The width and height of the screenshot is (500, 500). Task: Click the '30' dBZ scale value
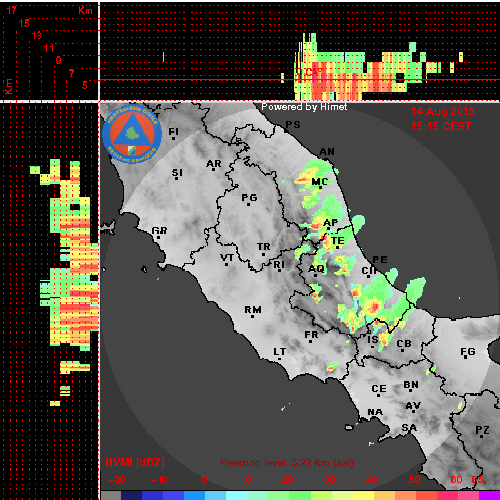click(x=329, y=480)
